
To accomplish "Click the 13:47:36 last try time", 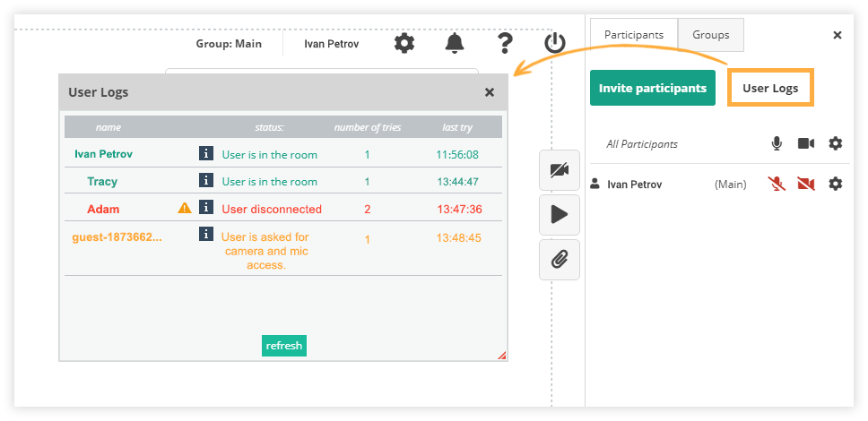I will (x=459, y=209).
